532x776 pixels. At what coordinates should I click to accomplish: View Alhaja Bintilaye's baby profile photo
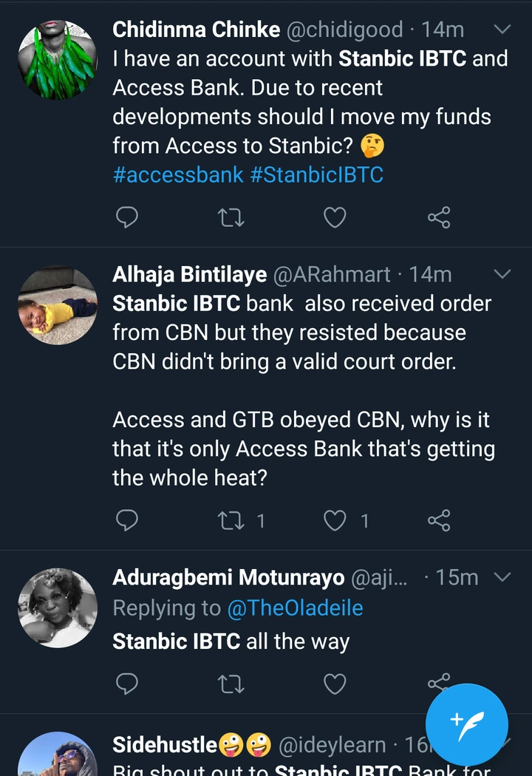pos(58,304)
